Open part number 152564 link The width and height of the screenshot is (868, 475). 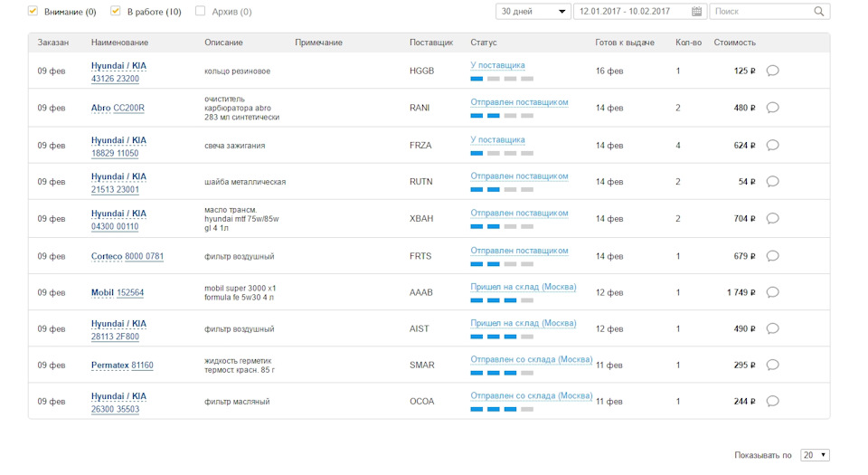[x=130, y=293]
